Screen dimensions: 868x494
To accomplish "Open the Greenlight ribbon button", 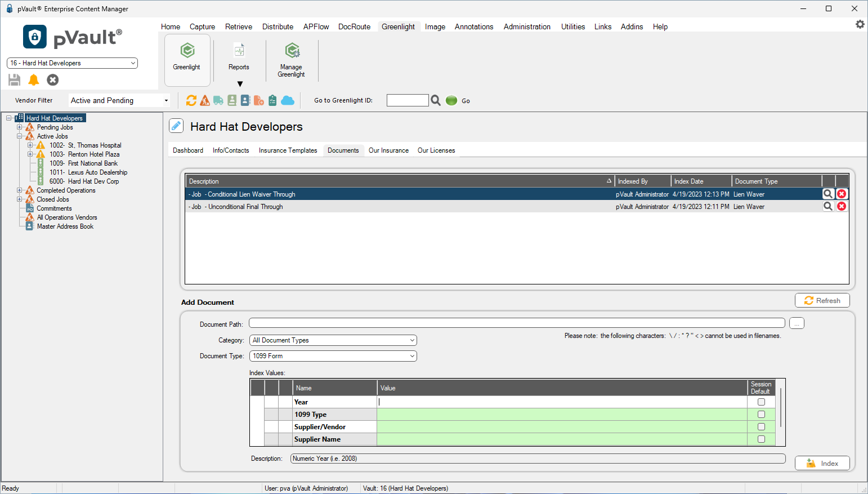I will click(187, 60).
